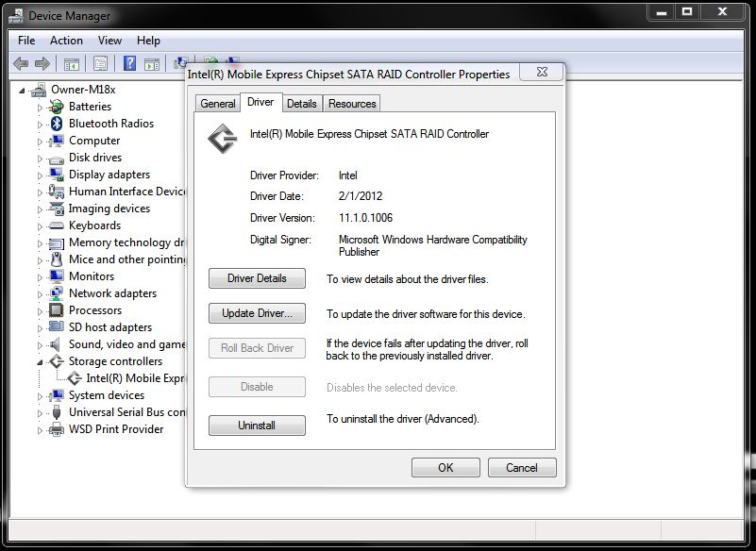Expand the Display adapters node
Viewport: 756px width, 551px height.
click(40, 175)
